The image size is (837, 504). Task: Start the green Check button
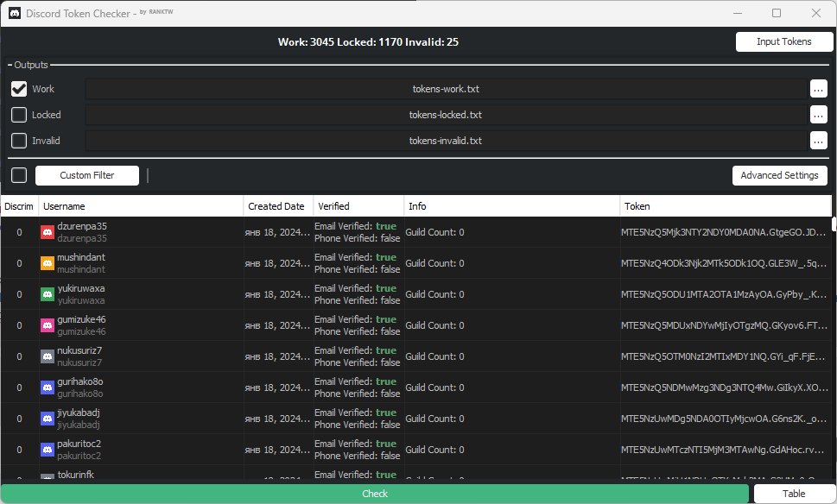tap(375, 494)
